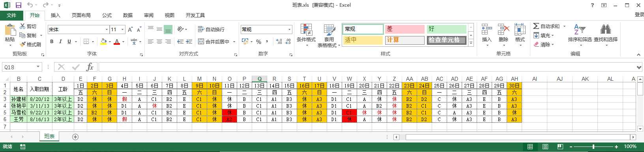
Task: Click increase decimal places icon
Action: pyautogui.click(x=279, y=42)
